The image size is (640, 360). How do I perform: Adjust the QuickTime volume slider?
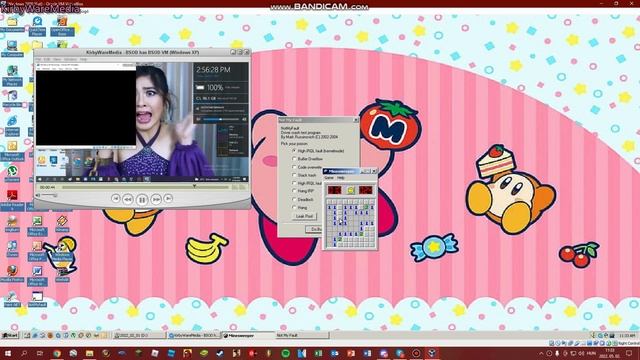tap(48, 196)
